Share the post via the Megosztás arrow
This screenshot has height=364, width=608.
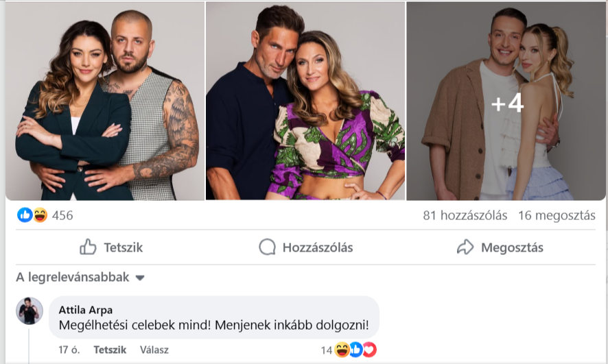coord(500,247)
